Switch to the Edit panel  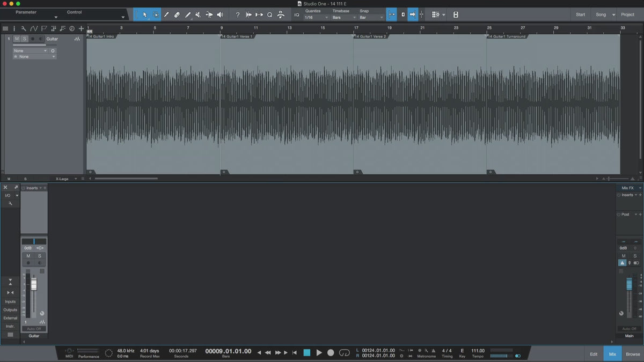(x=594, y=354)
